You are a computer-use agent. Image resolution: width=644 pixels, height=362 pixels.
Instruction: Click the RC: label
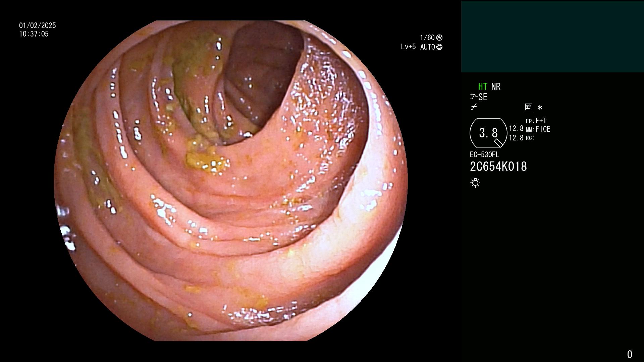pyautogui.click(x=530, y=138)
